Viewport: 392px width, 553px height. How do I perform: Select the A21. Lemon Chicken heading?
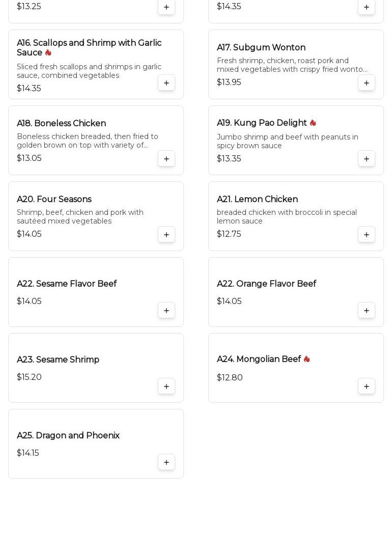[x=257, y=200]
